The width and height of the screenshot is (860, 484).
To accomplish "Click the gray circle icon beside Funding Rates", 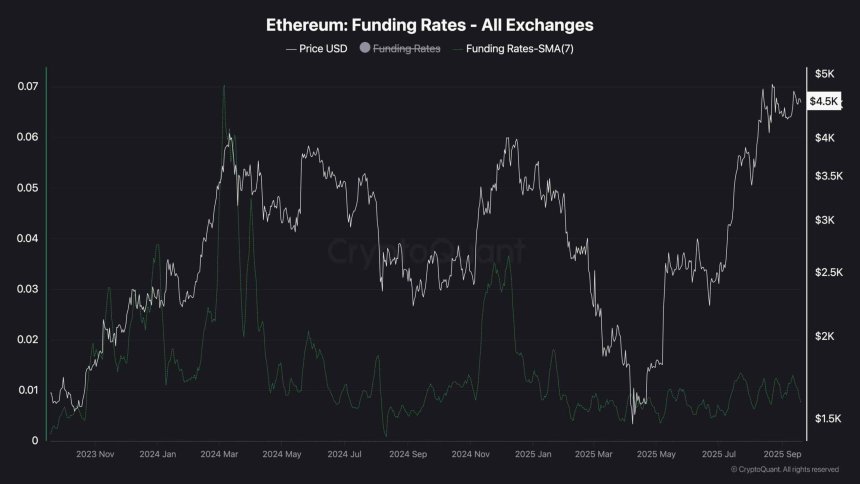I will click(x=365, y=48).
